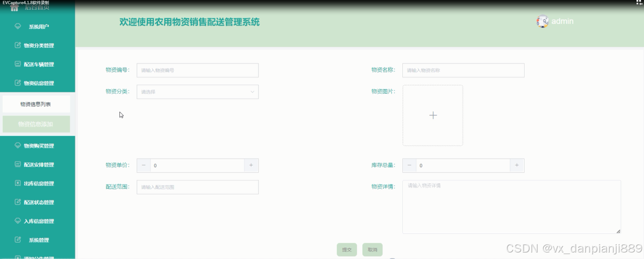Select the 物资信息添加 submenu item
Screen dimensions: 644x259
tap(36, 124)
